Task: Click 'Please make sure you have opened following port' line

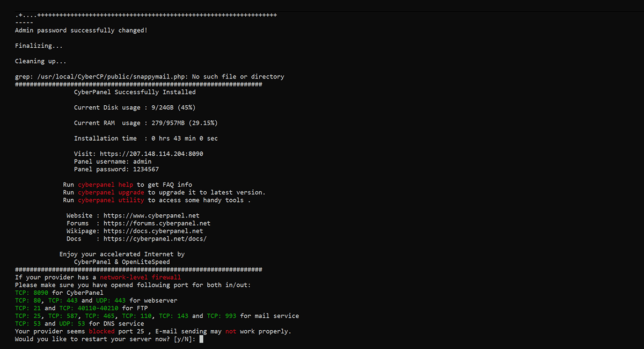Action: (x=133, y=285)
